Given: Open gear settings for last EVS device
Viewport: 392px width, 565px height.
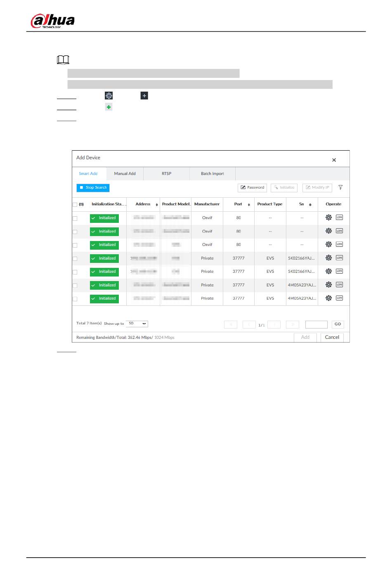Looking at the screenshot, I should pyautogui.click(x=328, y=298).
